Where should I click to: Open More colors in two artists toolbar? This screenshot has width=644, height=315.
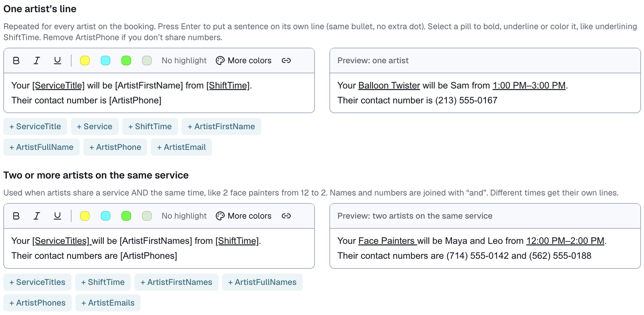pos(244,216)
